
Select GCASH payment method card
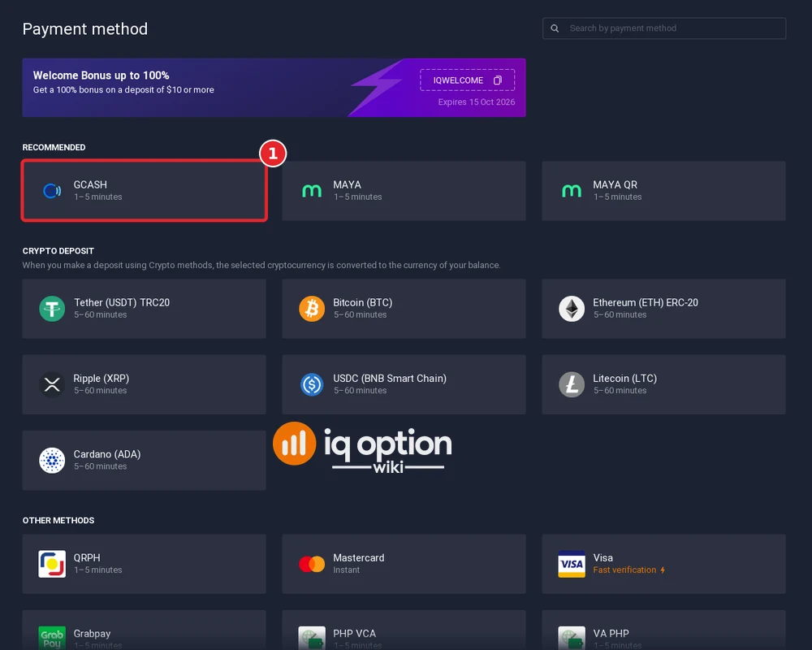[144, 191]
